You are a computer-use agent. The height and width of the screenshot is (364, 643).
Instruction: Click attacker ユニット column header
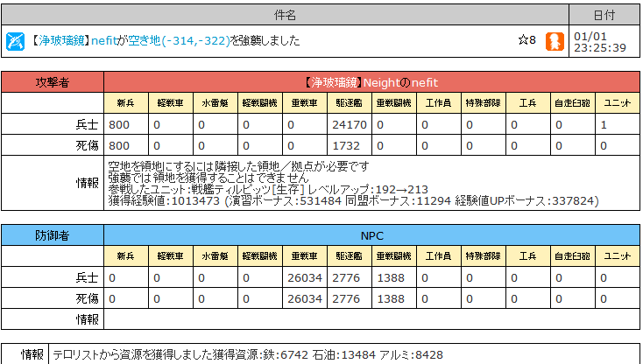click(618, 102)
